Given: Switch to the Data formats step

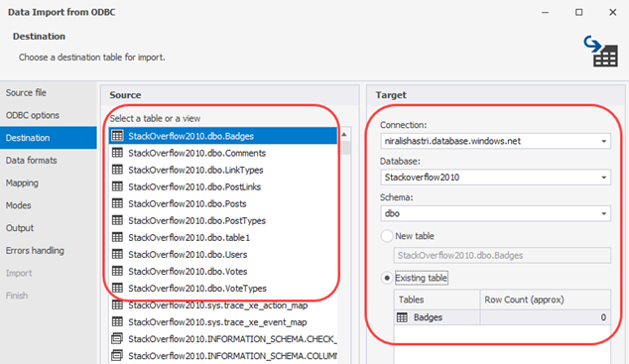Looking at the screenshot, I should [x=32, y=161].
